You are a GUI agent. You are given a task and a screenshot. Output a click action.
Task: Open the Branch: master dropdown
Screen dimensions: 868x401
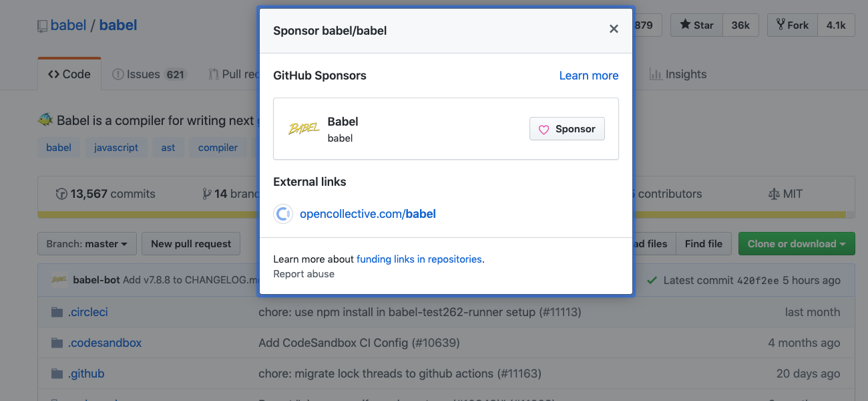pos(86,243)
